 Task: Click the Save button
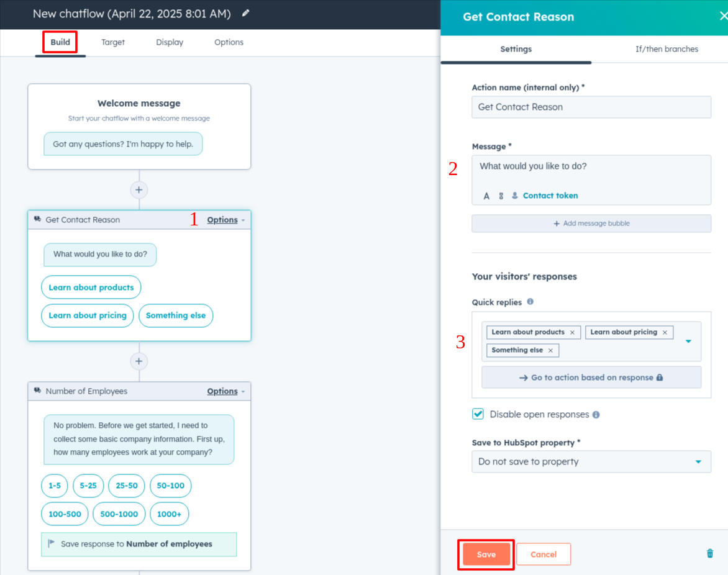(x=486, y=555)
